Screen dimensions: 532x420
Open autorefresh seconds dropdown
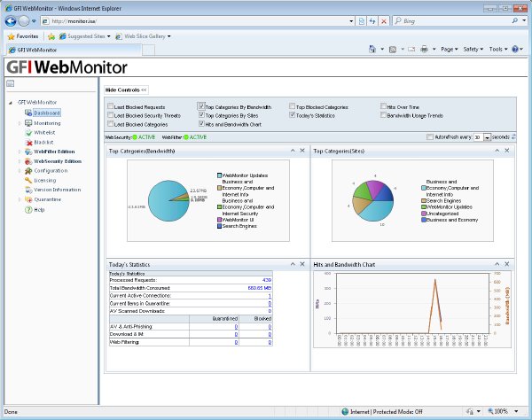487,137
